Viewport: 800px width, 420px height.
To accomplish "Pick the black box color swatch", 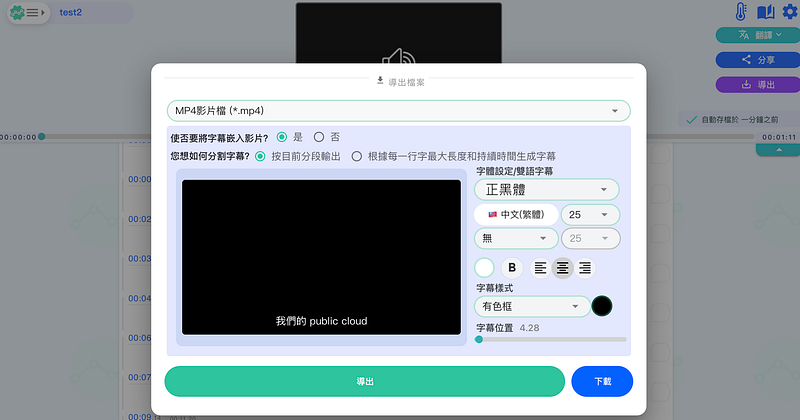I will click(x=602, y=306).
